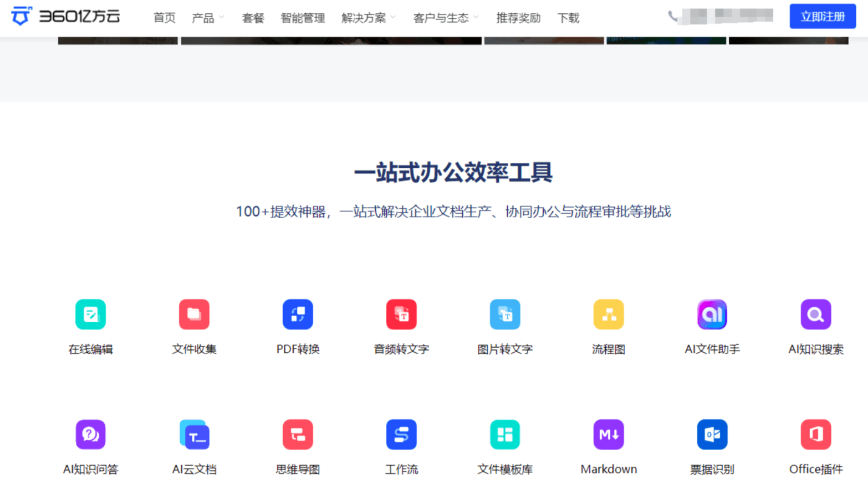
Task: Open the Office插件 plugin icon
Action: point(816,435)
